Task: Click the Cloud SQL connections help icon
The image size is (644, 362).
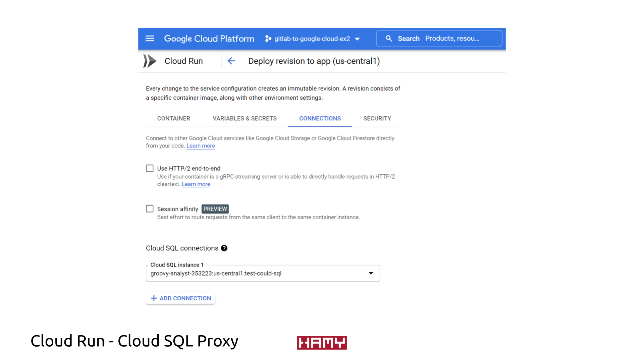Action: [224, 248]
